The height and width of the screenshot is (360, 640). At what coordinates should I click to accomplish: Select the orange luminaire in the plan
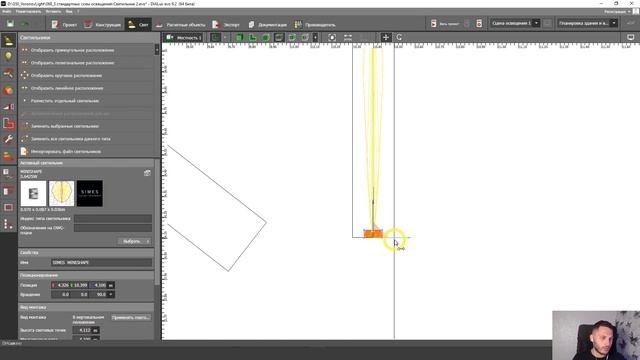click(x=373, y=233)
